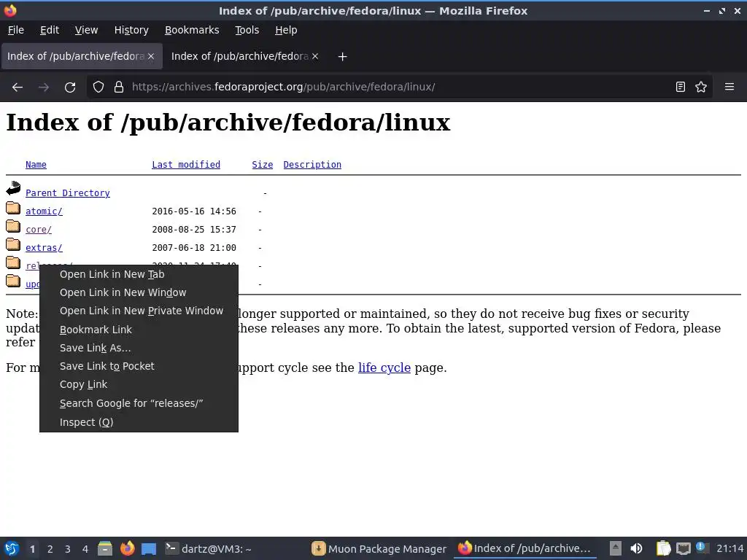Screen dimensions: 747x560
Task: Search Google for "releases/"
Action: (139, 403)
